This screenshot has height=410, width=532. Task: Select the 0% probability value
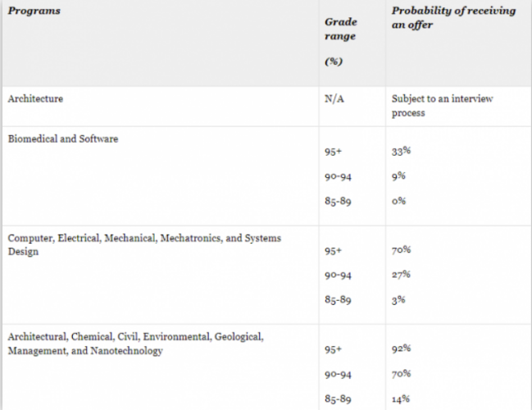tap(398, 201)
